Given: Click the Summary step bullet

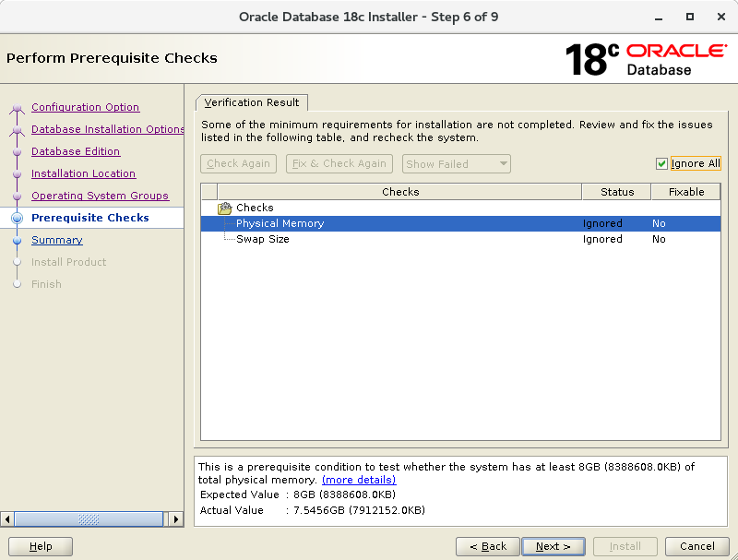Looking at the screenshot, I should [18, 241].
